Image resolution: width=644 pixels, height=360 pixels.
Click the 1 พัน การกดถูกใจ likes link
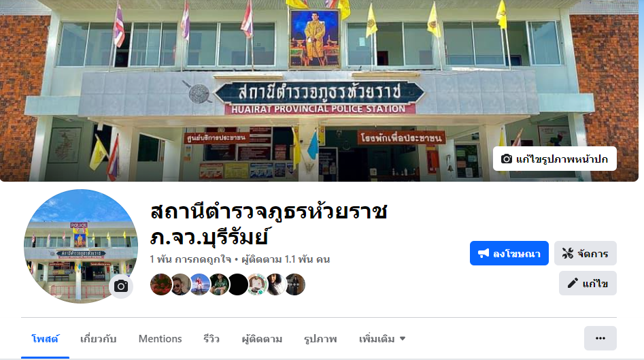[190, 259]
